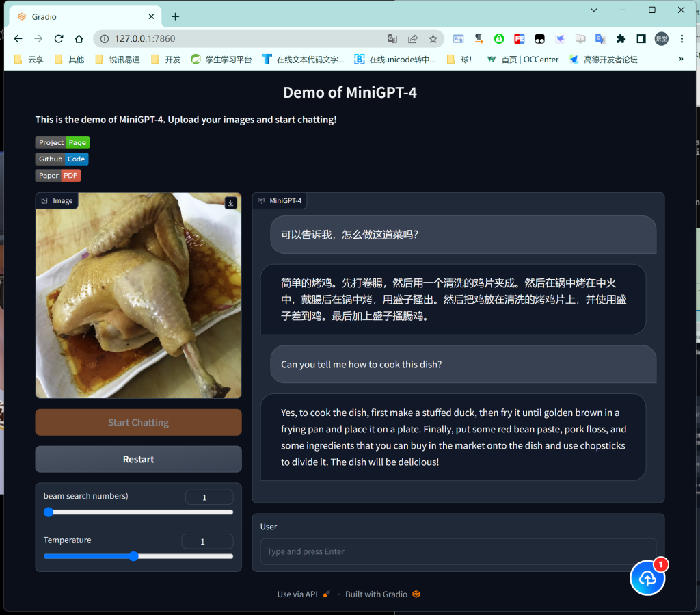Click the picture-in-picture extension icon
Screen dimensions: 700x615
[x=459, y=39]
